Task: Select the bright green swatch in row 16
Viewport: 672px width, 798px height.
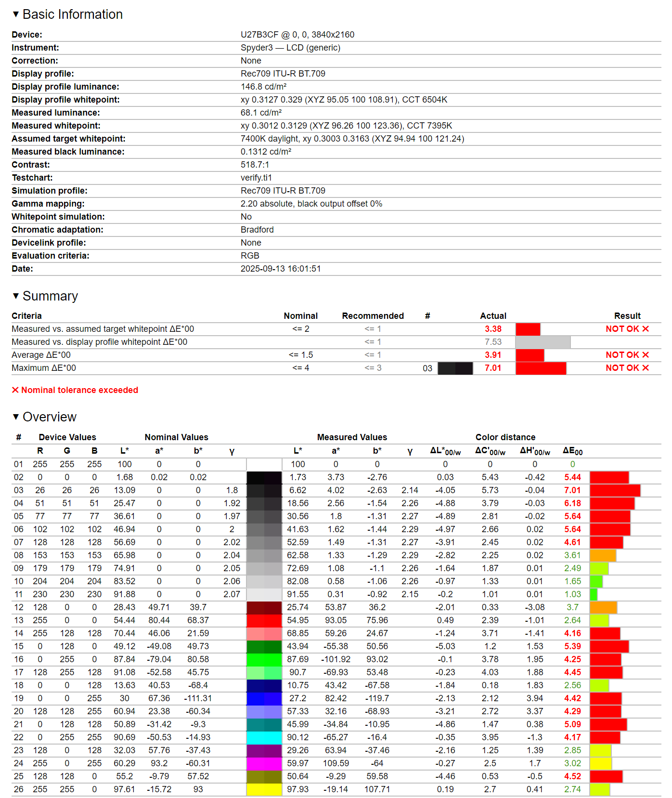Action: (x=264, y=659)
